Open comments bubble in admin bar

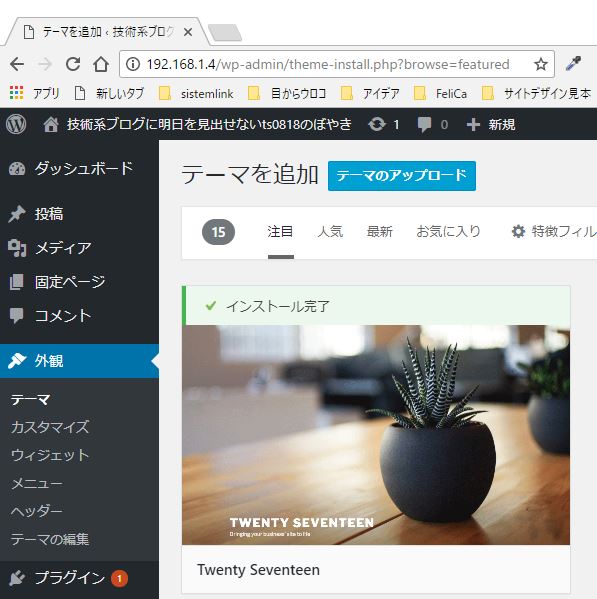point(424,125)
